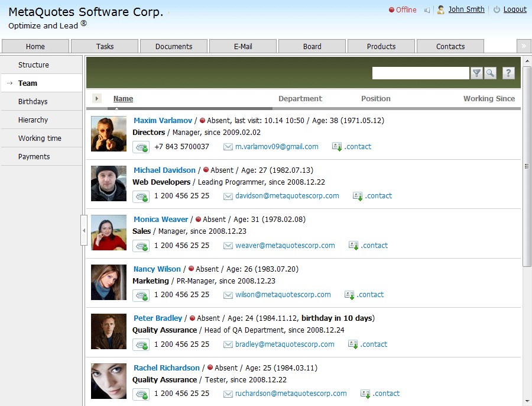Open Payments in the sidebar
Image resolution: width=532 pixels, height=406 pixels.
pos(42,157)
